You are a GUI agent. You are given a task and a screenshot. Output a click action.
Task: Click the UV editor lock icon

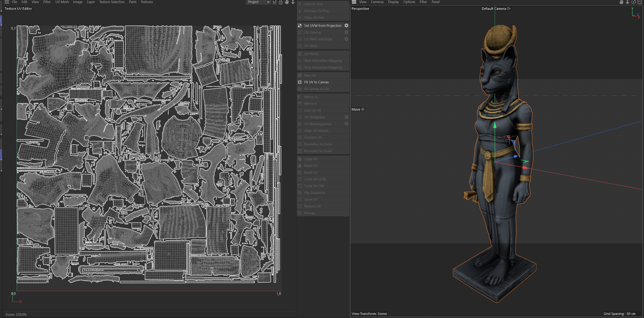(x=281, y=2)
